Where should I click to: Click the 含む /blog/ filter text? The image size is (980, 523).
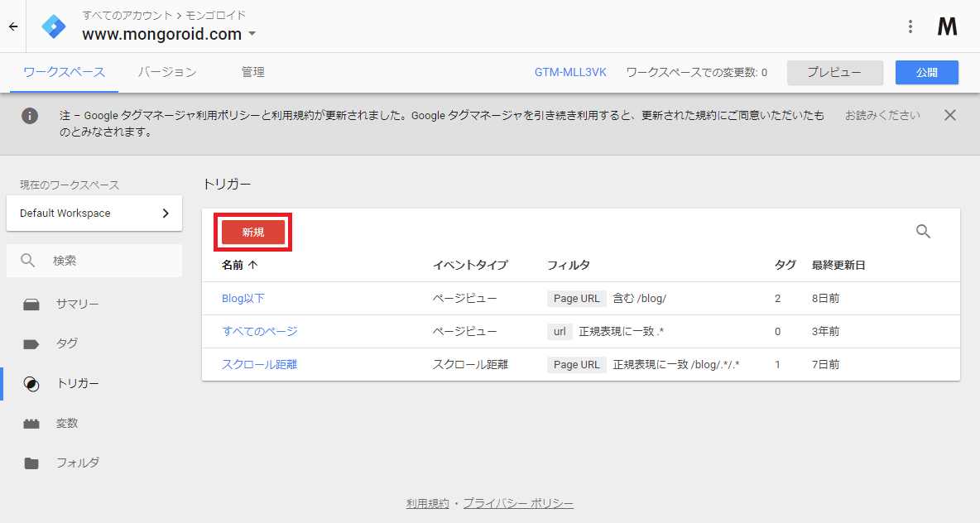[639, 299]
